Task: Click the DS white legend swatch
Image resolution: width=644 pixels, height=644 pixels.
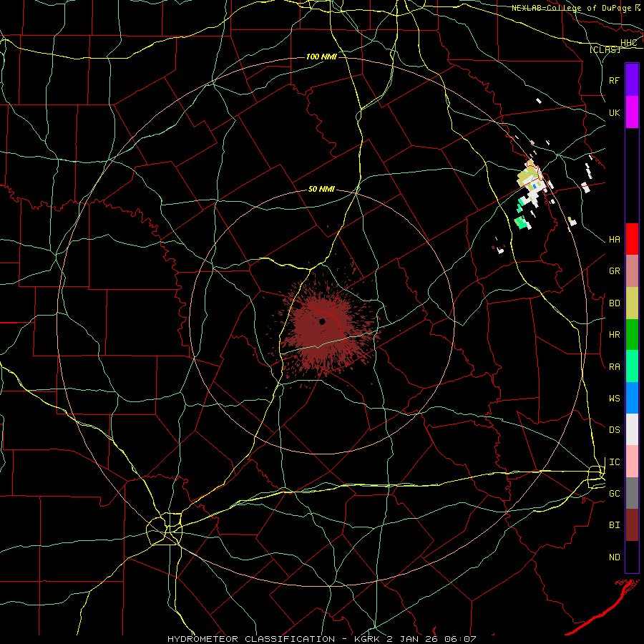Action: [x=632, y=429]
